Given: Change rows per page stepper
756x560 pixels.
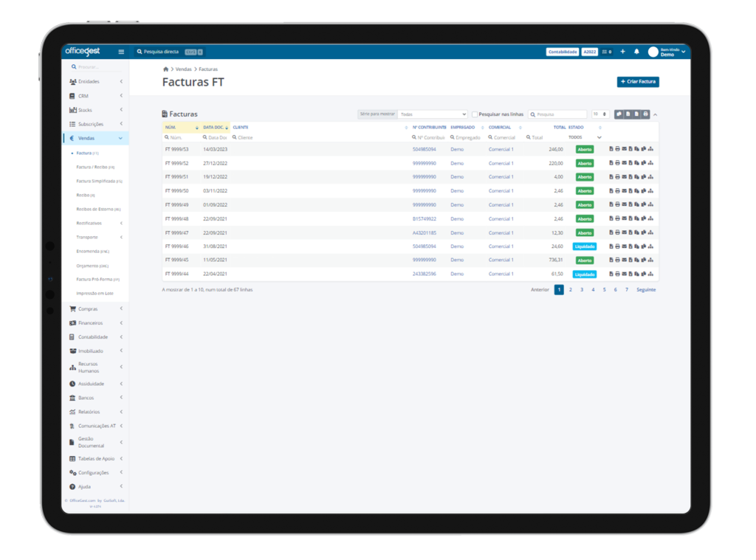Looking at the screenshot, I should [599, 114].
